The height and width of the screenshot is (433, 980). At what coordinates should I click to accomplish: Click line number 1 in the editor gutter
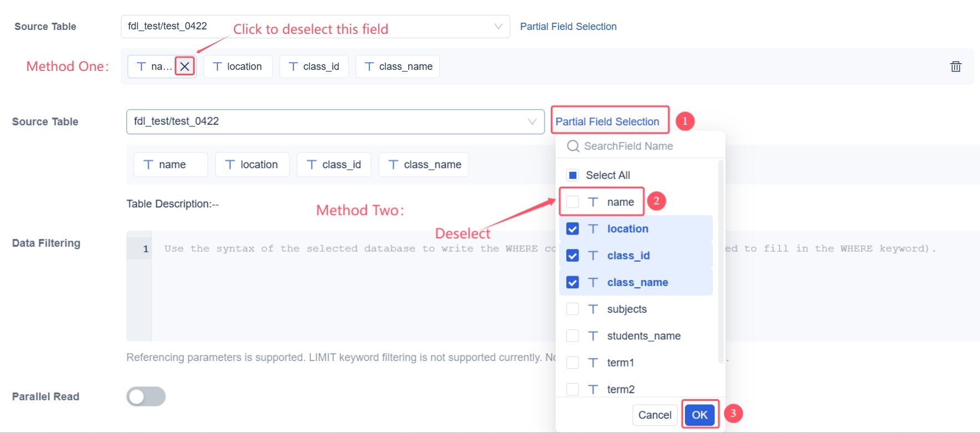(x=146, y=249)
